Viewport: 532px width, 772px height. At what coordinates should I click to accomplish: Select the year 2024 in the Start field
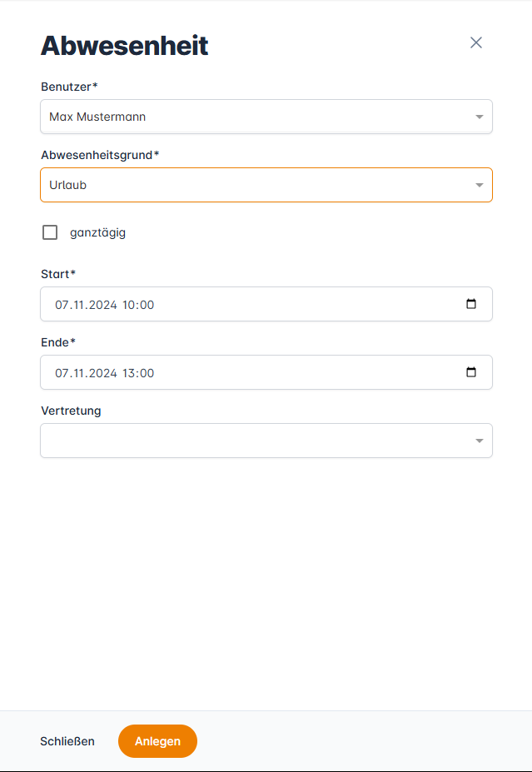tap(102, 305)
